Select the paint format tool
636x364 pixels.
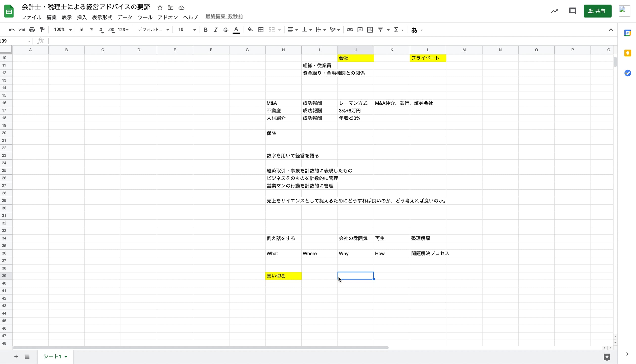tap(42, 30)
